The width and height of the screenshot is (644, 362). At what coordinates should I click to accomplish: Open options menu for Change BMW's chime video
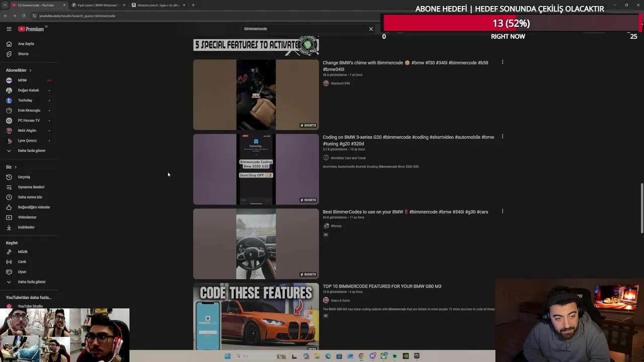[502, 62]
